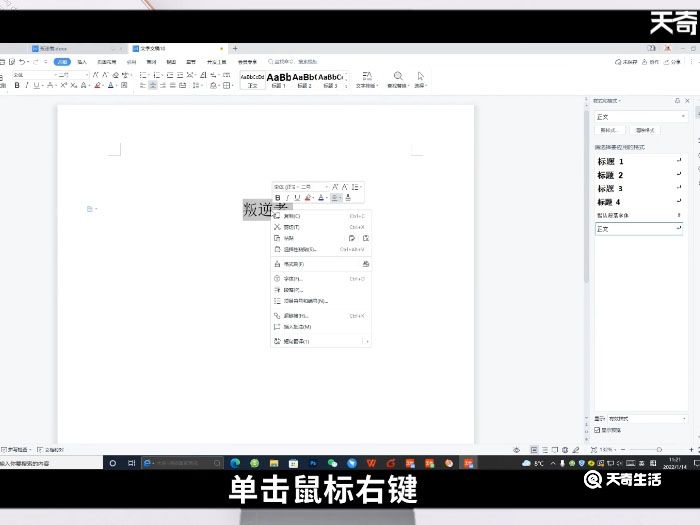Open the mini toolbar font name box
This screenshot has height=525, width=700.
pyautogui.click(x=285, y=187)
